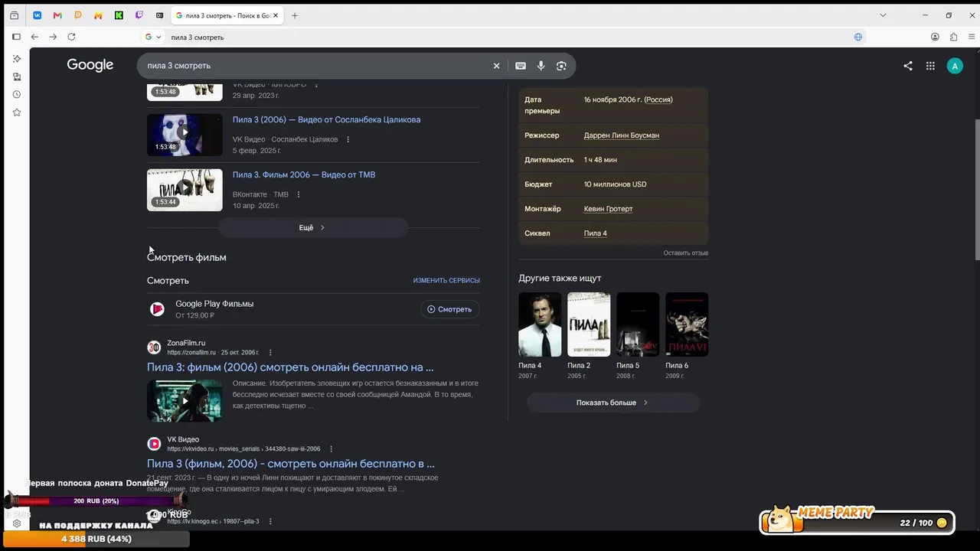The height and width of the screenshot is (551, 980).
Task: Click the page vertical scrollbar
Action: pyautogui.click(x=976, y=191)
